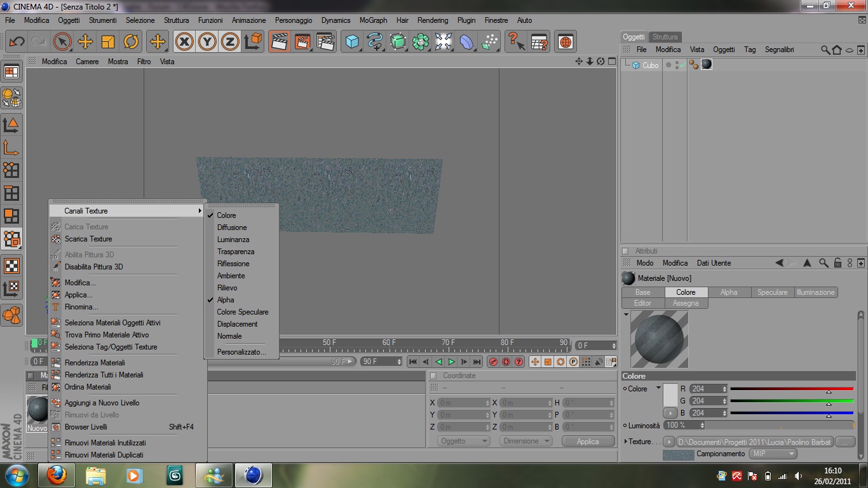Toggle the Colore channel checkmark
Screen dimensions: 868x488
coord(226,215)
